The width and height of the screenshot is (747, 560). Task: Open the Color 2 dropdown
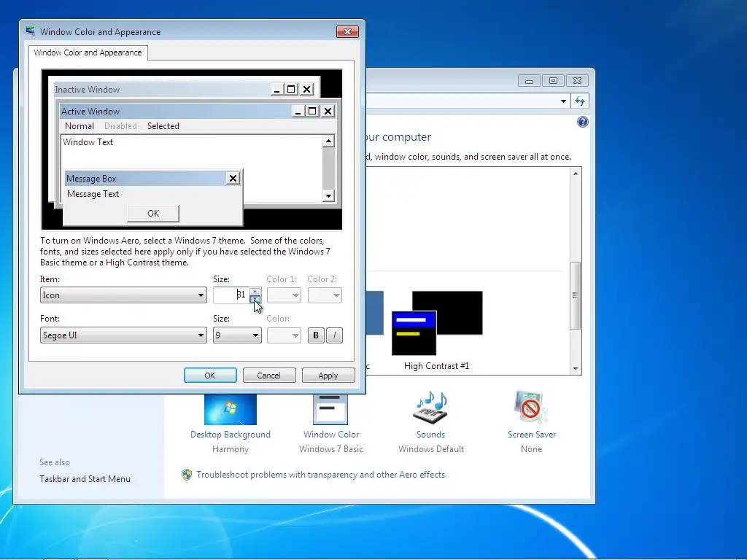point(325,295)
